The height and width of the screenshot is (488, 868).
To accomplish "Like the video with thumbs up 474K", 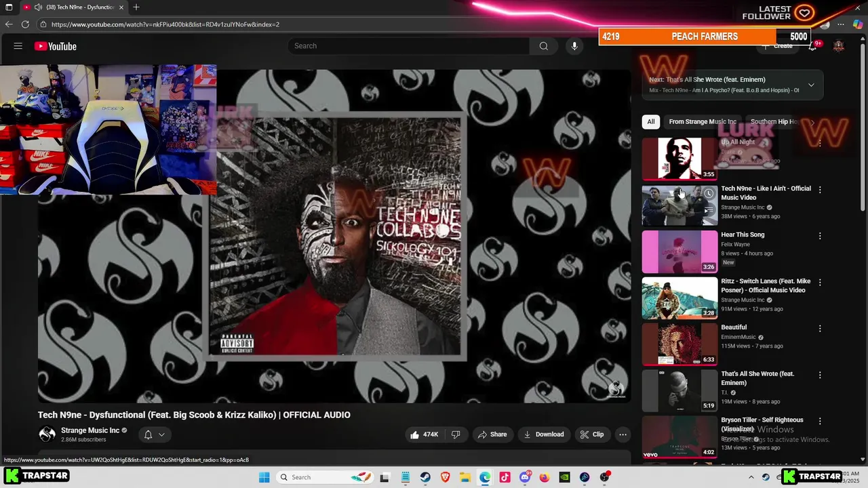I will [x=425, y=434].
